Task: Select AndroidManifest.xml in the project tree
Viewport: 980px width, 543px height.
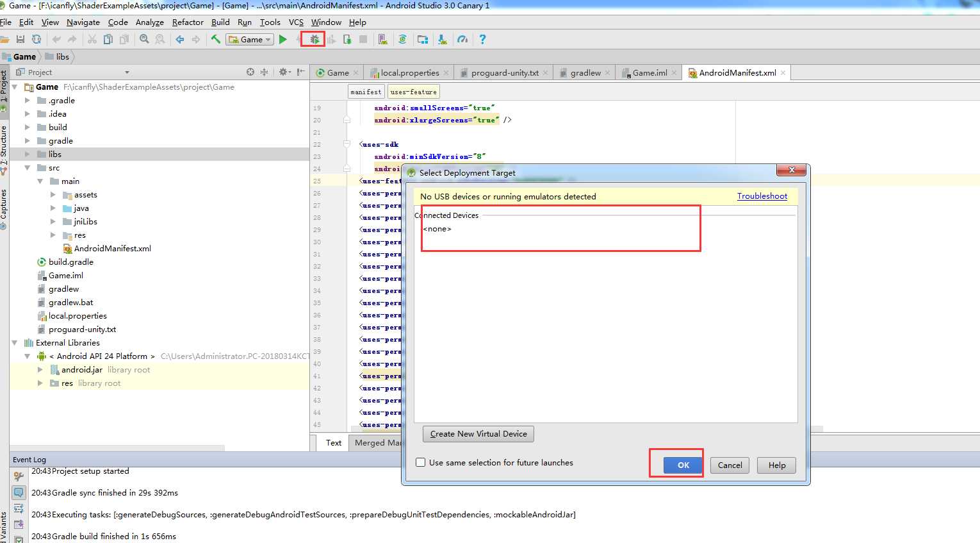Action: point(112,249)
